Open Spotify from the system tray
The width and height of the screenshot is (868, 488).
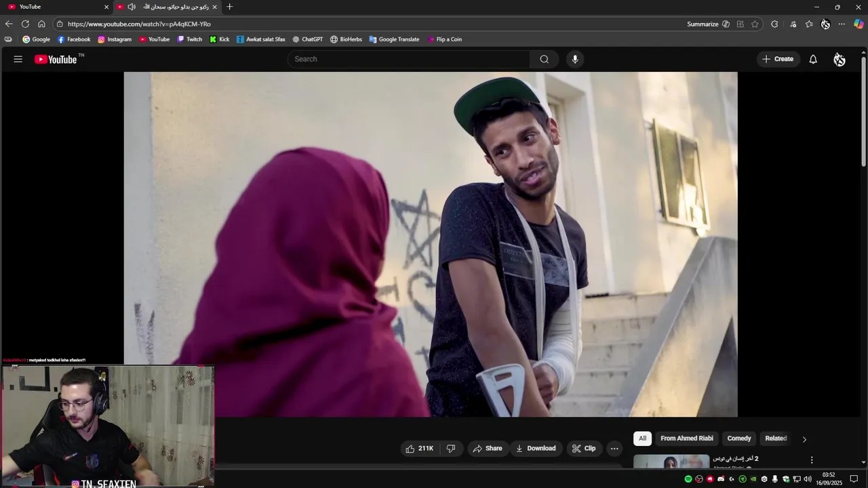pyautogui.click(x=688, y=479)
